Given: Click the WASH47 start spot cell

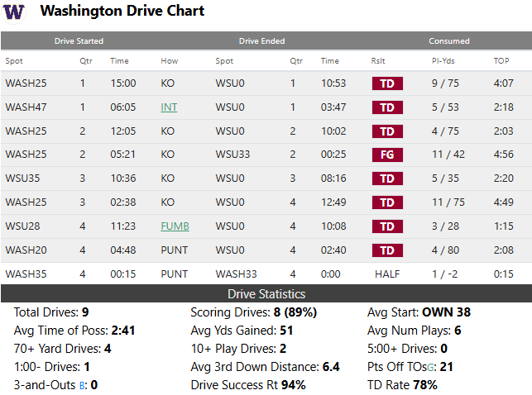Looking at the screenshot, I should [x=26, y=107].
